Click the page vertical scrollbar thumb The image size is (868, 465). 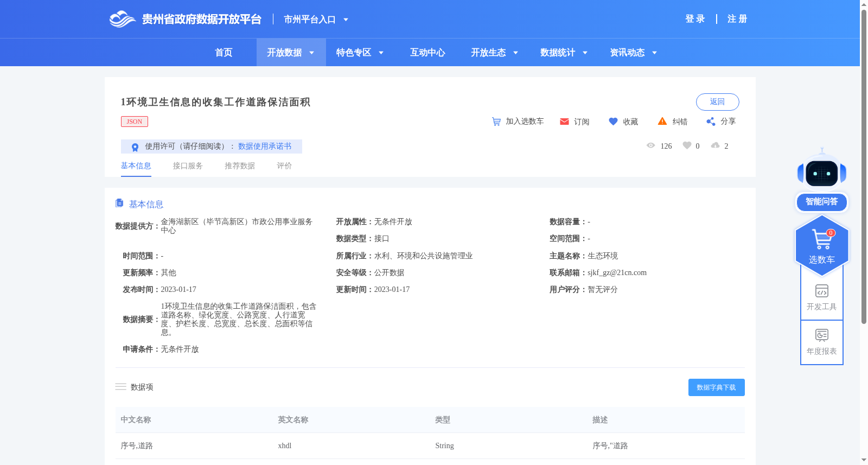click(864, 165)
